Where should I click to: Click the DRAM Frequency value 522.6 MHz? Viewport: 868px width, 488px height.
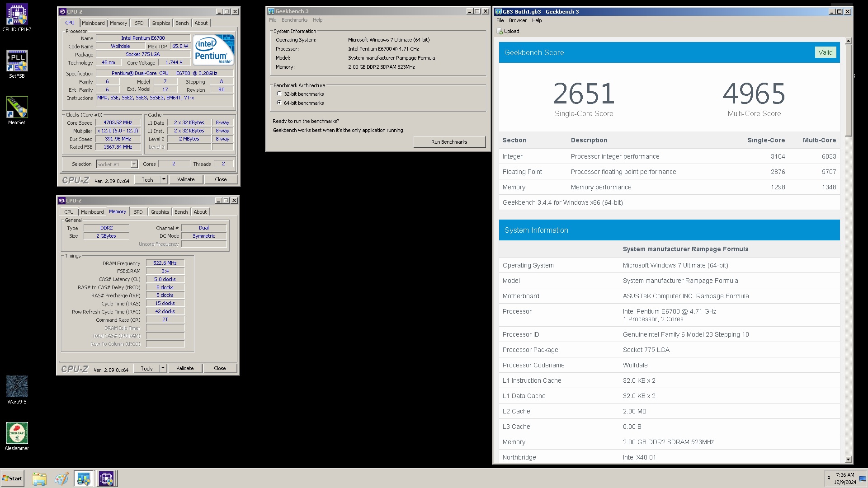point(165,263)
